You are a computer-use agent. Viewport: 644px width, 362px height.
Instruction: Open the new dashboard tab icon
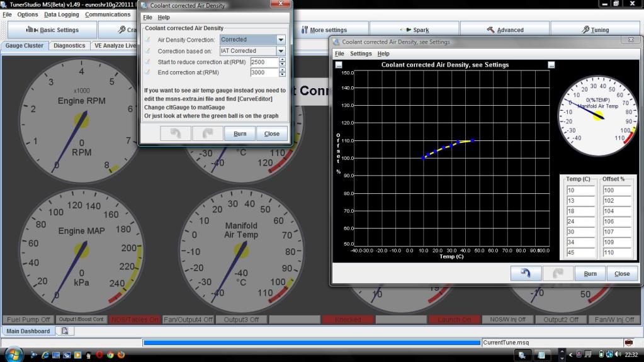(x=65, y=331)
